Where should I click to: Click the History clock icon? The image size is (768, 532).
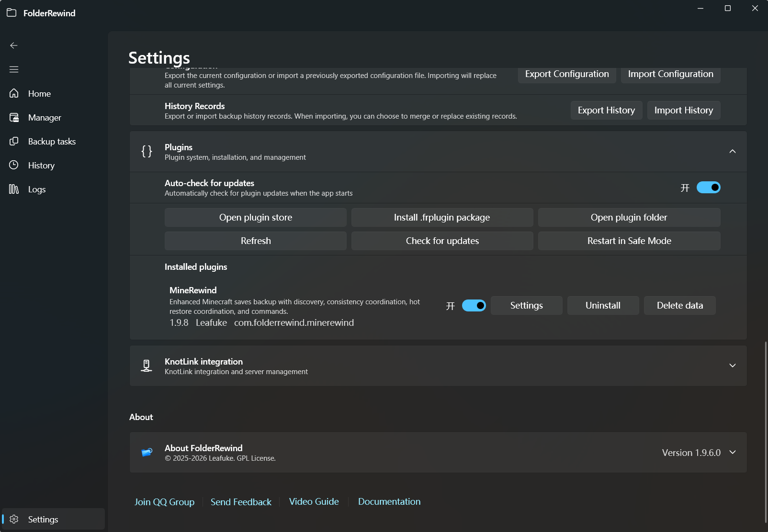14,165
